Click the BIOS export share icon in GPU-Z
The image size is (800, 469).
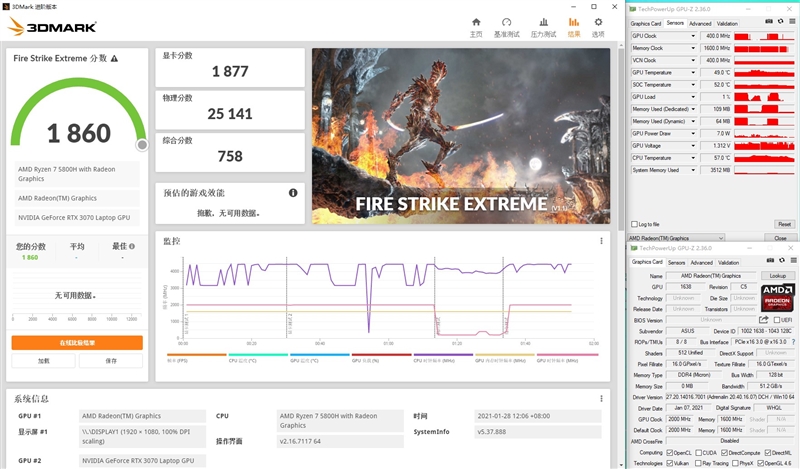coord(763,320)
